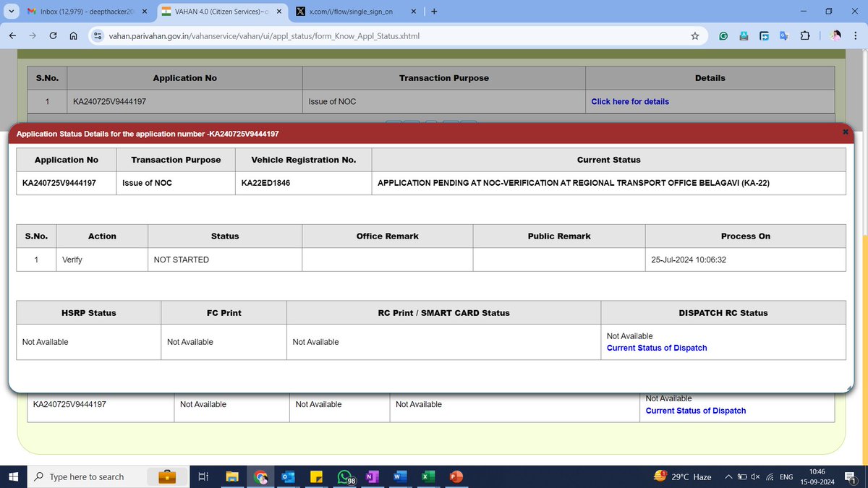This screenshot has height=488, width=868.
Task: Open the Wi-Fi network tray icon
Action: [770, 476]
